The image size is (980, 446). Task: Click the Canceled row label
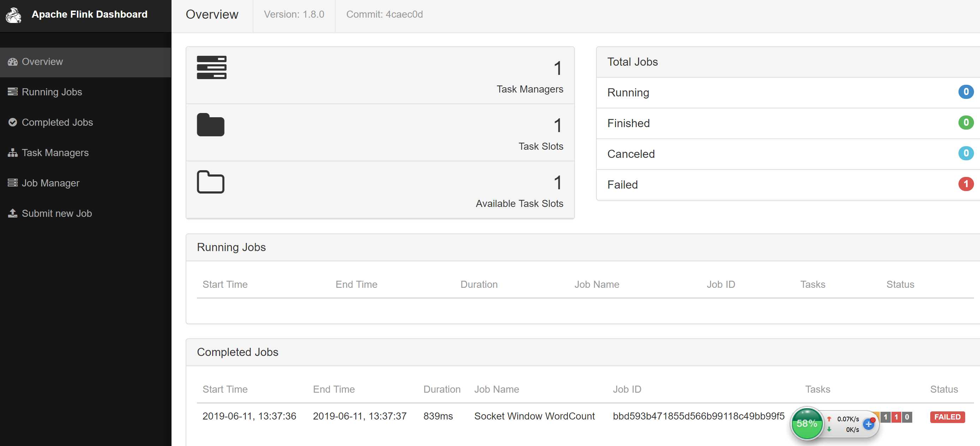click(631, 154)
